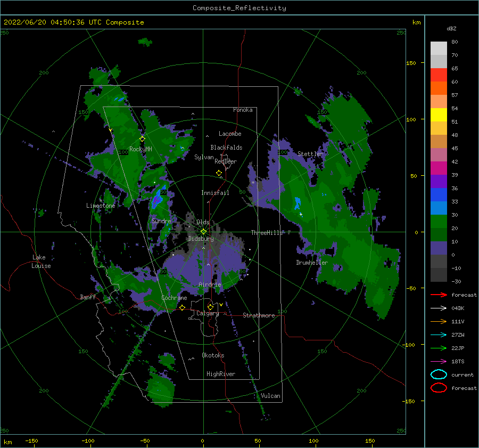
Task: Click the Composite_Reflectivity title
Action: tap(240, 8)
